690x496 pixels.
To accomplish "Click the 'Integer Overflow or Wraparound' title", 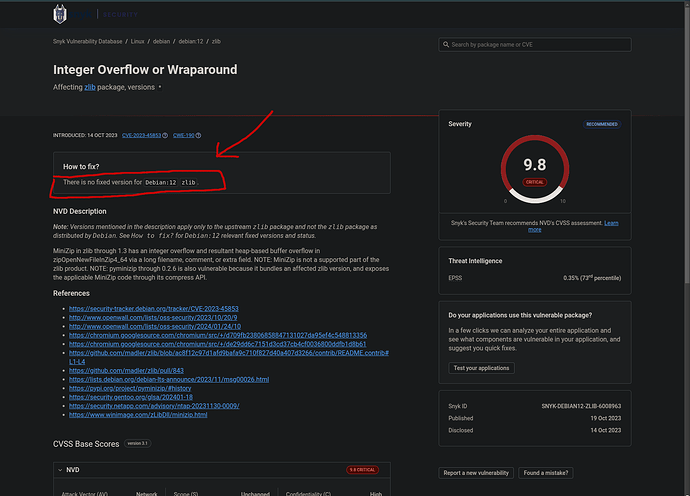I will coord(145,70).
